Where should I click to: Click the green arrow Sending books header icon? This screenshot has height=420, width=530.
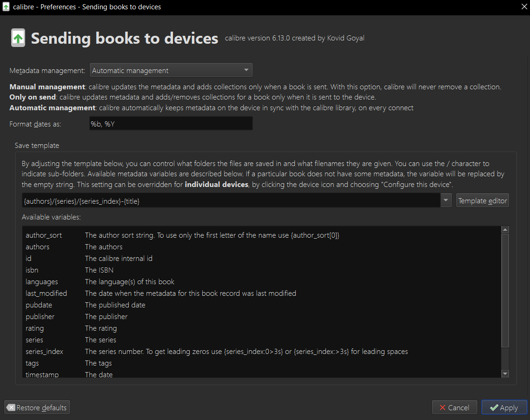pyautogui.click(x=18, y=38)
